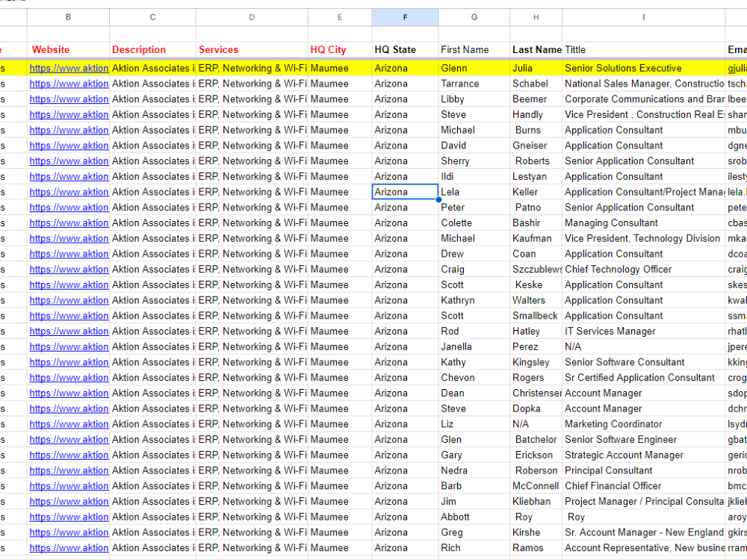This screenshot has height=560, width=747.
Task: Select the last name cell Batchelor
Action: pos(536,440)
